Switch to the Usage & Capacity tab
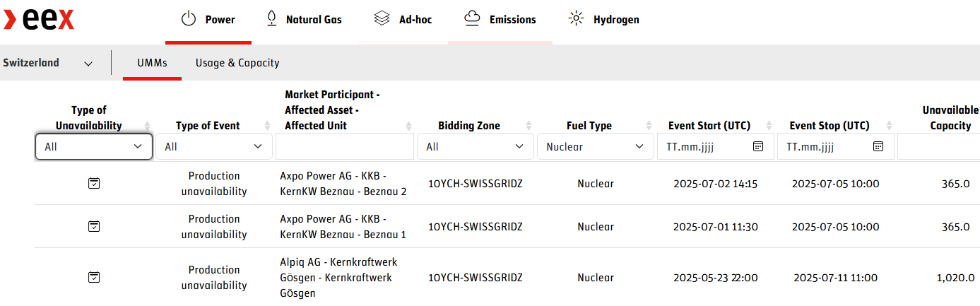 (x=237, y=63)
